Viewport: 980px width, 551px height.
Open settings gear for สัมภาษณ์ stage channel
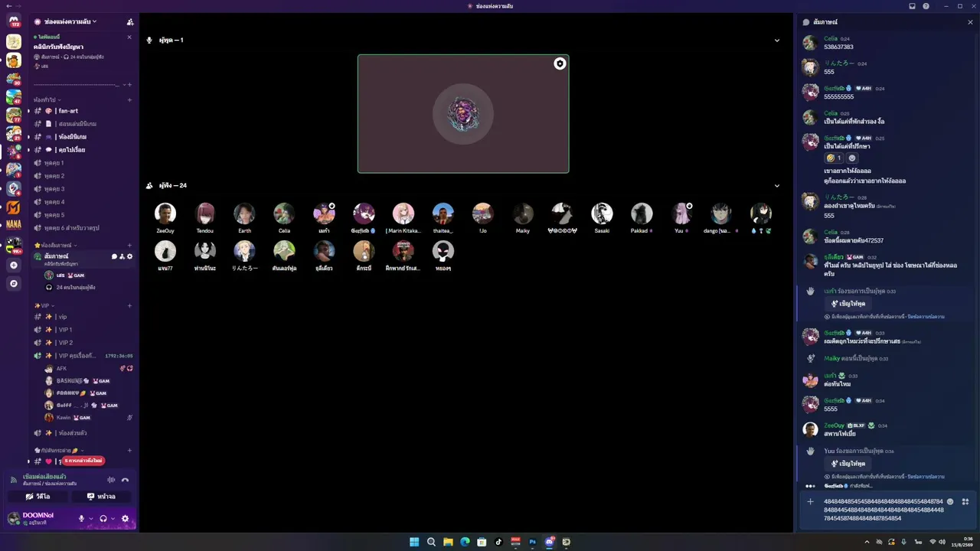129,256
